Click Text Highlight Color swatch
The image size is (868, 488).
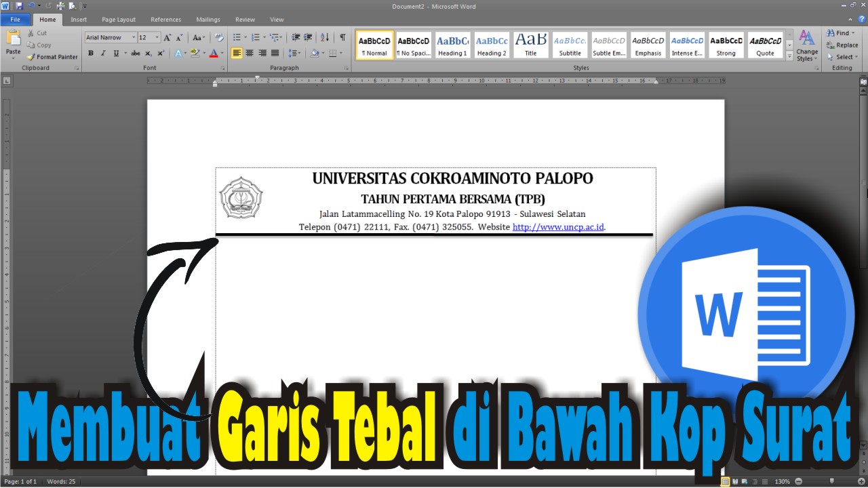[194, 53]
